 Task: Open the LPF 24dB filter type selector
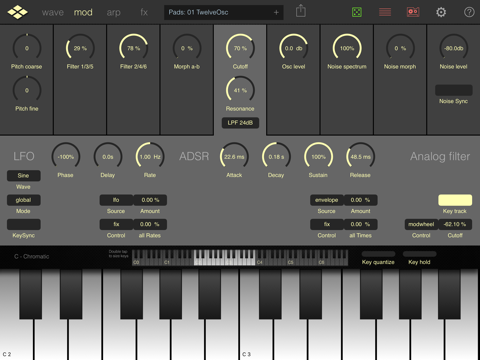240,123
